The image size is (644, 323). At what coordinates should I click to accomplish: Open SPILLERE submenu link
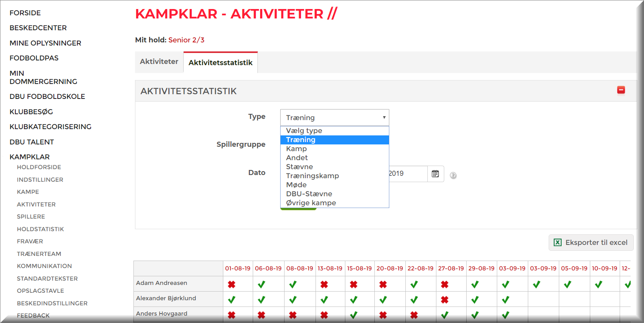(31, 217)
